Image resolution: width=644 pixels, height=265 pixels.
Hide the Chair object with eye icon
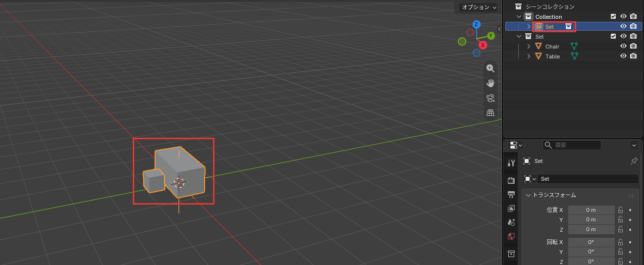coord(624,46)
